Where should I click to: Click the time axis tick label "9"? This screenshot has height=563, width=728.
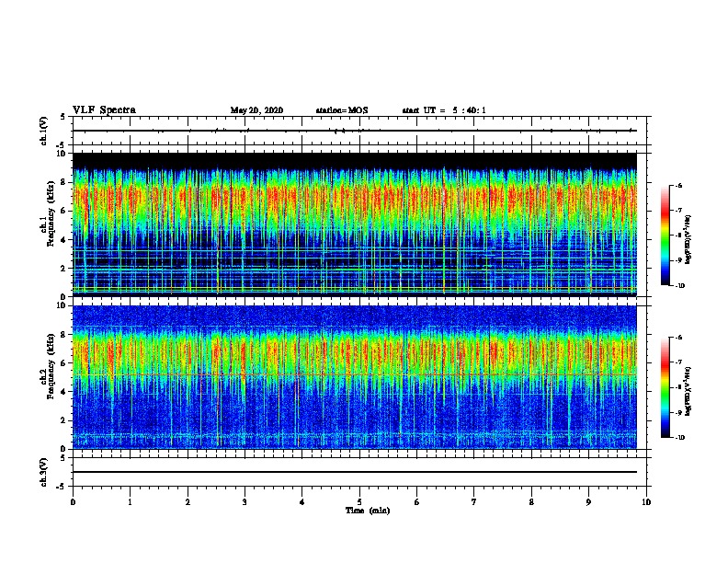point(588,502)
